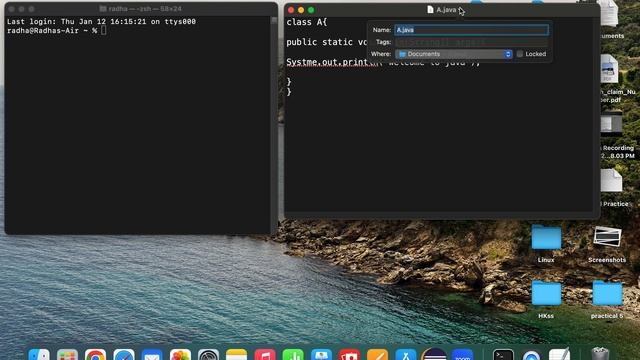Image resolution: width=640 pixels, height=360 pixels.
Task: Open Launchpad from the Dock
Action: [67, 354]
